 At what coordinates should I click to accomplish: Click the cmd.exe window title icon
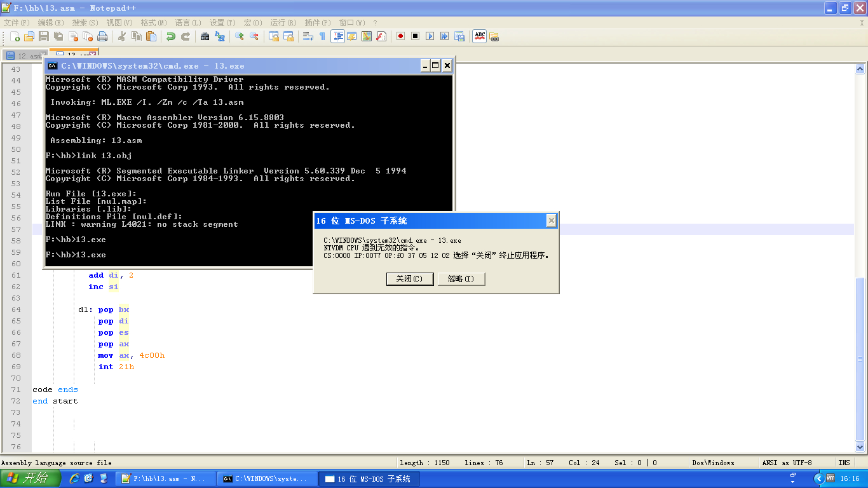click(53, 65)
